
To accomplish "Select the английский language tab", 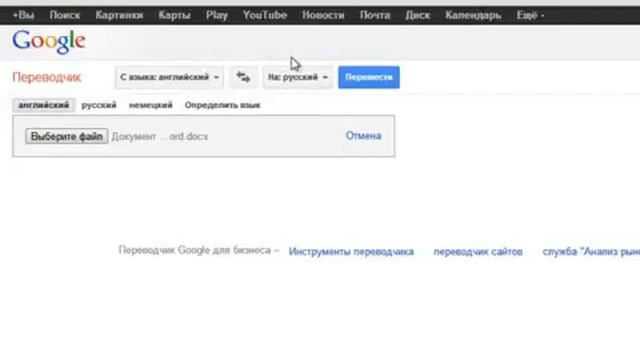I will pyautogui.click(x=44, y=105).
